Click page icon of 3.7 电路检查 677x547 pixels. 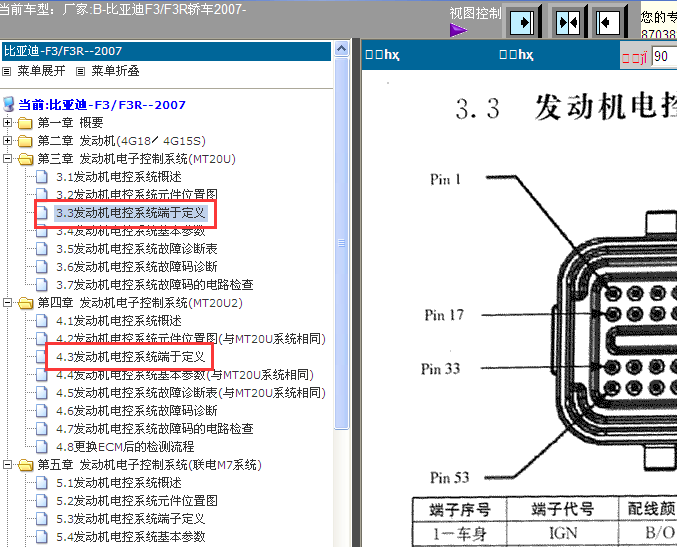42,285
